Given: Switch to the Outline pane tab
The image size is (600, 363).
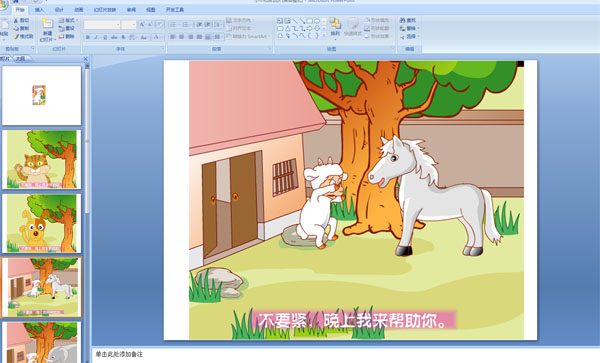Looking at the screenshot, I should tap(20, 59).
